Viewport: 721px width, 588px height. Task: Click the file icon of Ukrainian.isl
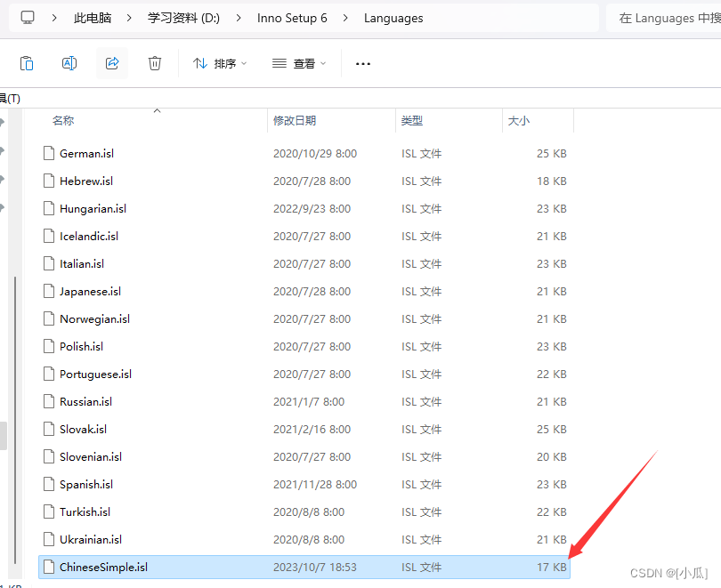click(49, 539)
